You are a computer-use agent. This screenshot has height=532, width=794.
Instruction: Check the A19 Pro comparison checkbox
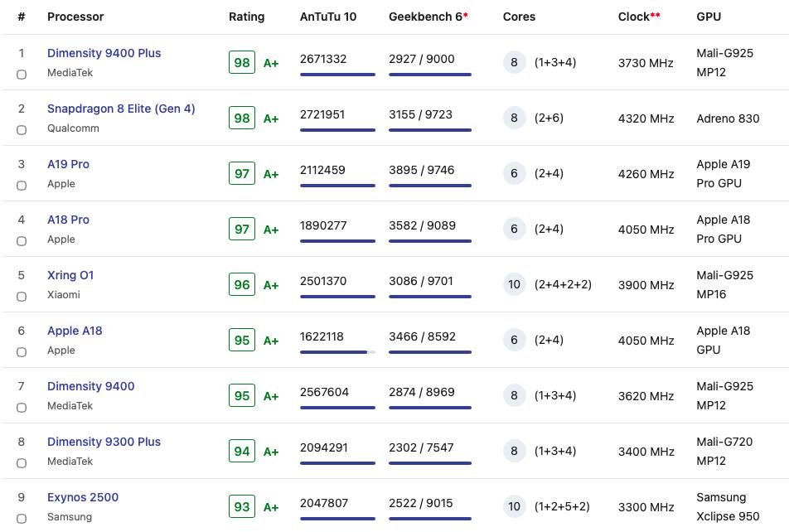pos(22,186)
